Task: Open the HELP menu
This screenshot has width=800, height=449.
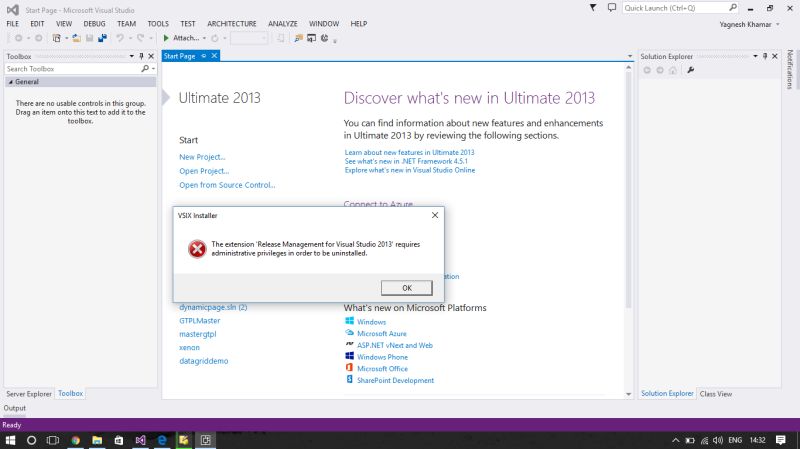Action: (359, 23)
